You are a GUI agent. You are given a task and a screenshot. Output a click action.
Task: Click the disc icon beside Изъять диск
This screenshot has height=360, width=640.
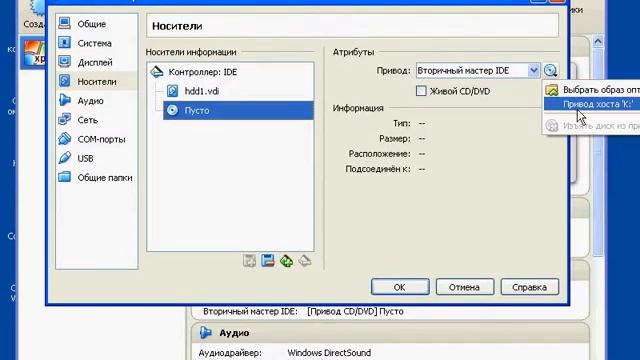click(x=552, y=126)
